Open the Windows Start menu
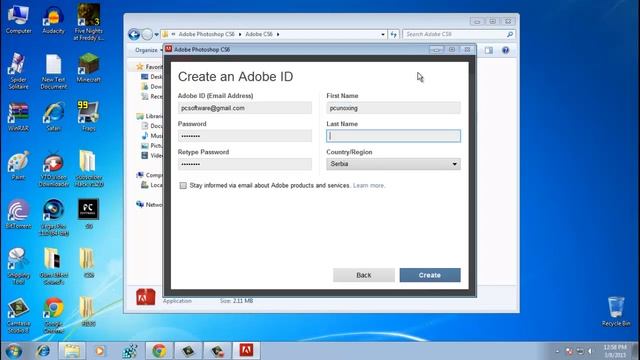Image resolution: width=640 pixels, height=360 pixels. tap(14, 351)
